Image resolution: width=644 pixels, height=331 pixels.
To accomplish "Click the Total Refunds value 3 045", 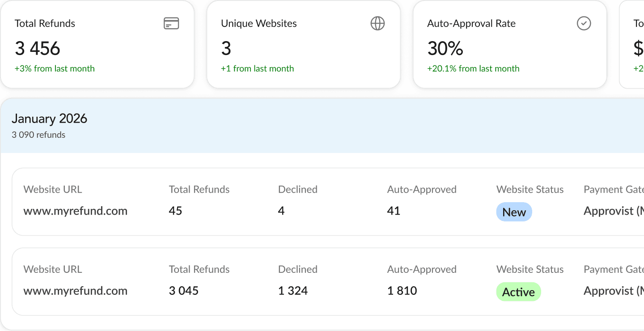I will [x=184, y=291].
